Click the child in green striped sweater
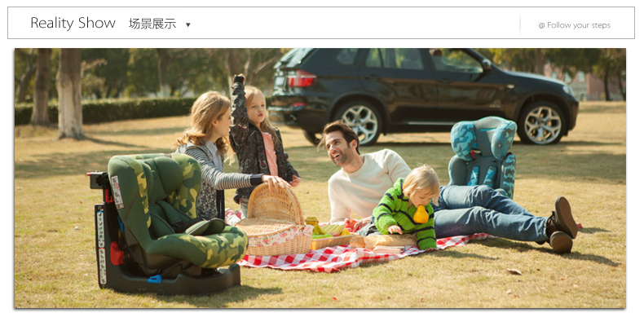The height and width of the screenshot is (317, 644). [x=407, y=209]
